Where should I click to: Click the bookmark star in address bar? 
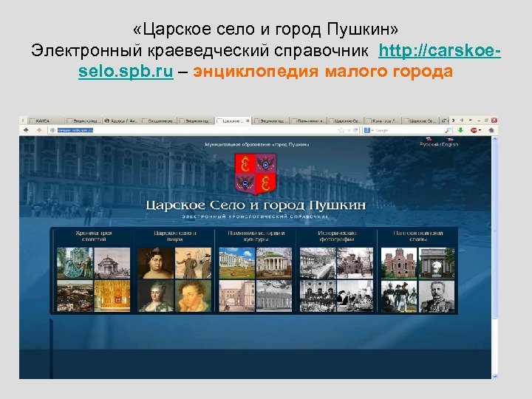pos(341,130)
